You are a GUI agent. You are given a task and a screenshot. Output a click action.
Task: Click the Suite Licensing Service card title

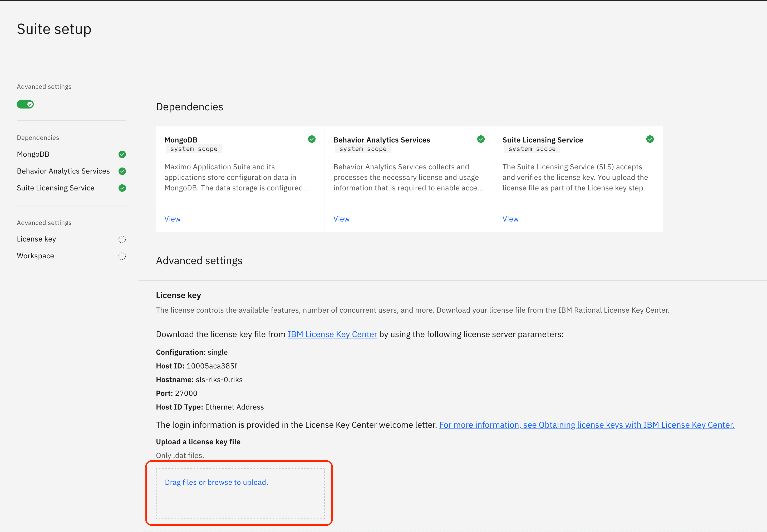point(543,140)
